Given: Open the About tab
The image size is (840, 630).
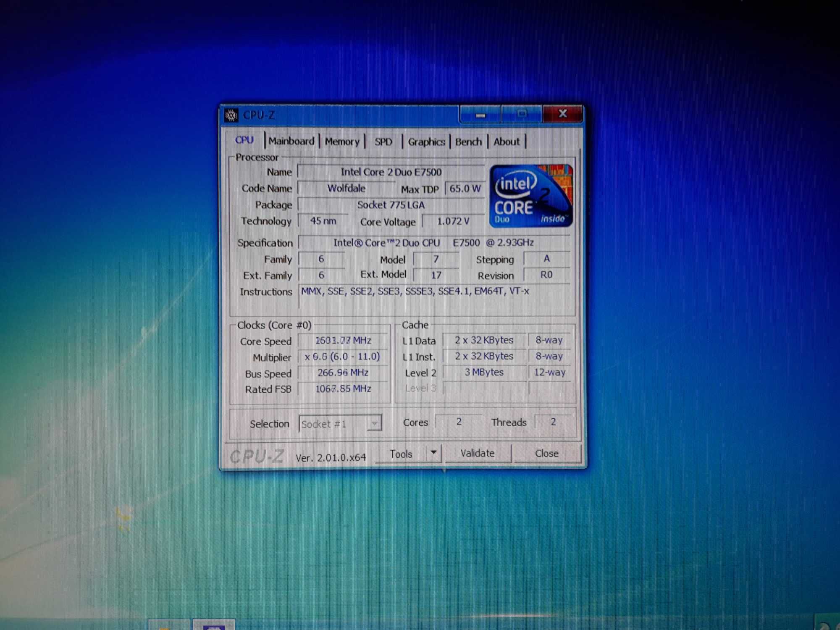Looking at the screenshot, I should point(507,142).
